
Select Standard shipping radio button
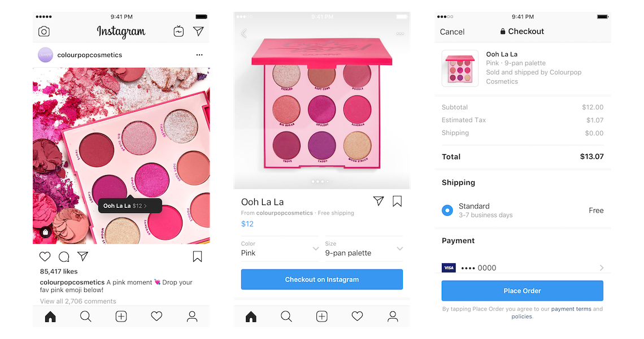click(447, 210)
